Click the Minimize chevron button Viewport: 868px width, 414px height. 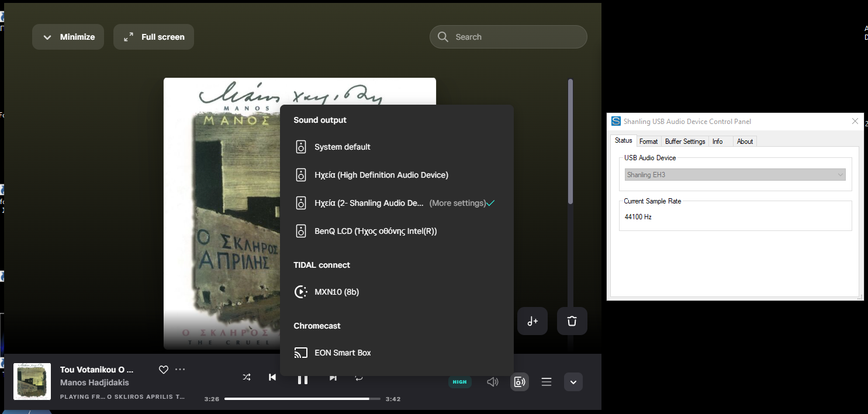coord(68,36)
